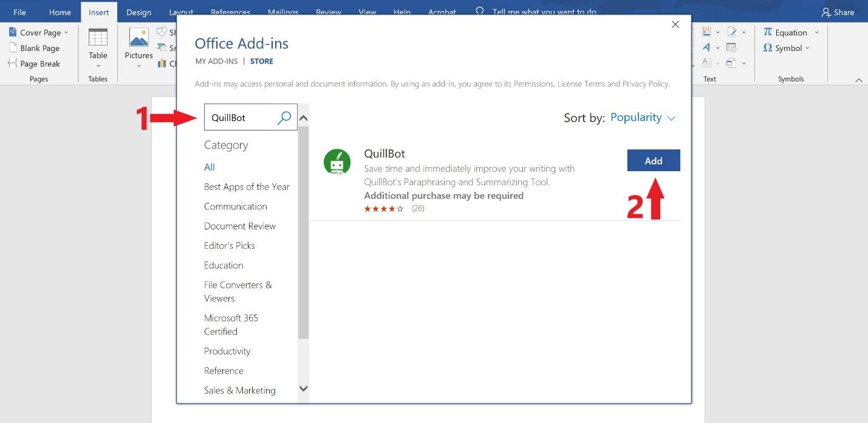868x423 pixels.
Task: Open the Symbol dropdown arrow
Action: coord(807,48)
